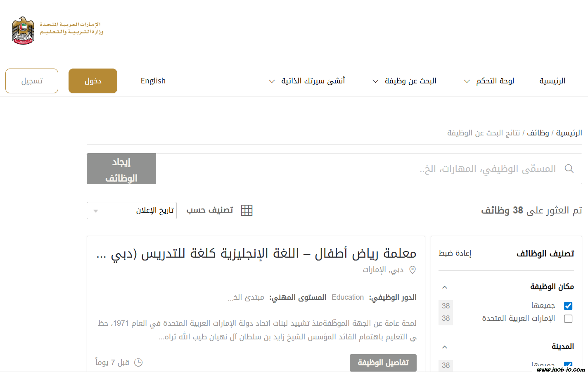588x372 pixels.
Task: Switch language to English
Action: [153, 81]
